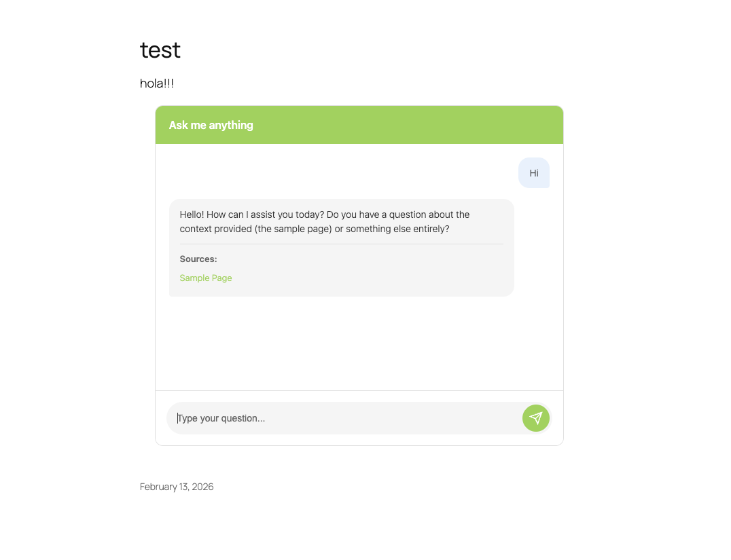731x560 pixels.
Task: Click the Ask me anything title text
Action: tap(211, 125)
